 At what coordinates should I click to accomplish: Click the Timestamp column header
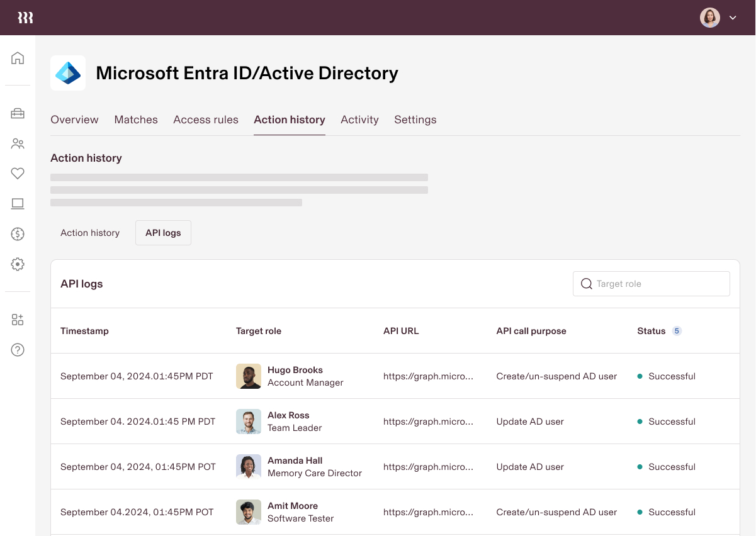click(84, 331)
